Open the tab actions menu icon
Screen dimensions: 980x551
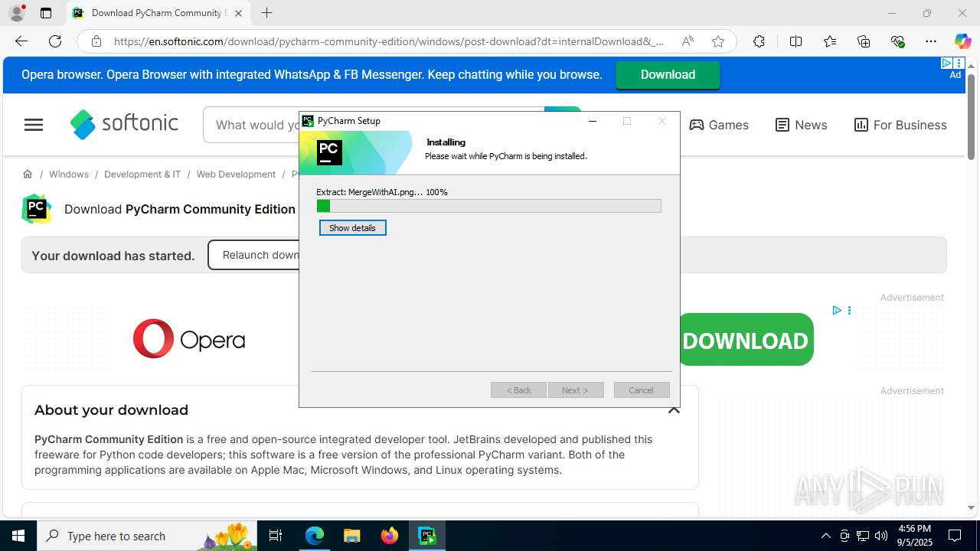(x=46, y=13)
